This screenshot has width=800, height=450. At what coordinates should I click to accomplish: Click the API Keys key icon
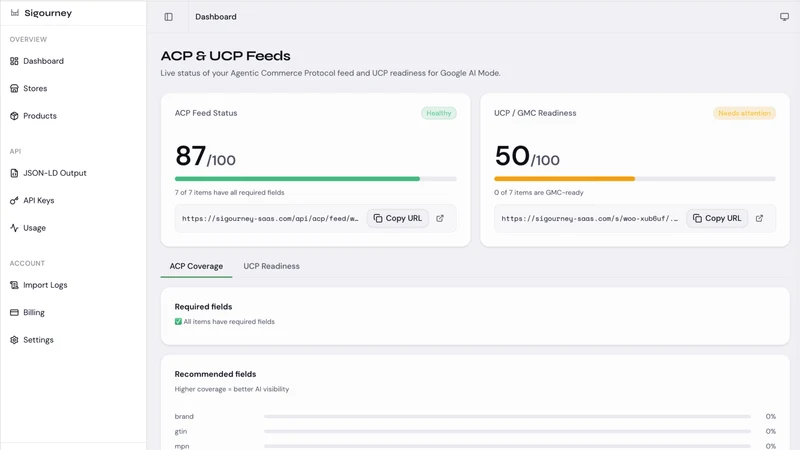pyautogui.click(x=14, y=201)
